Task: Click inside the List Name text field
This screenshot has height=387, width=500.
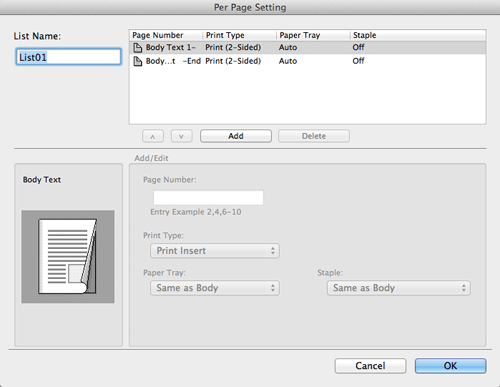Action: [x=68, y=57]
